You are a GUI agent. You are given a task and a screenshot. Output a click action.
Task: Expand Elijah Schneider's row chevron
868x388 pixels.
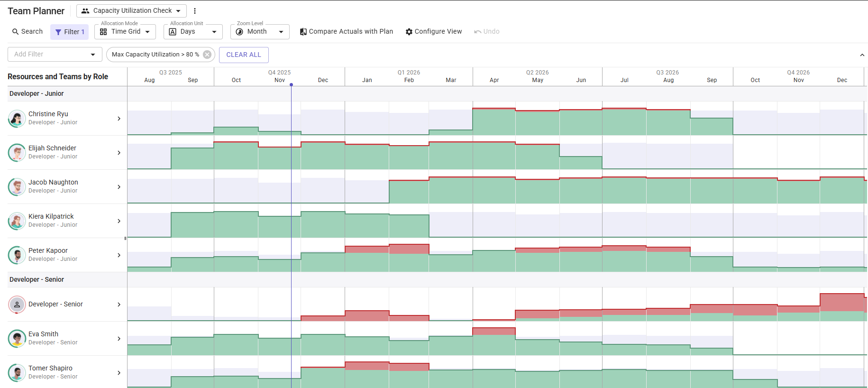pyautogui.click(x=119, y=153)
